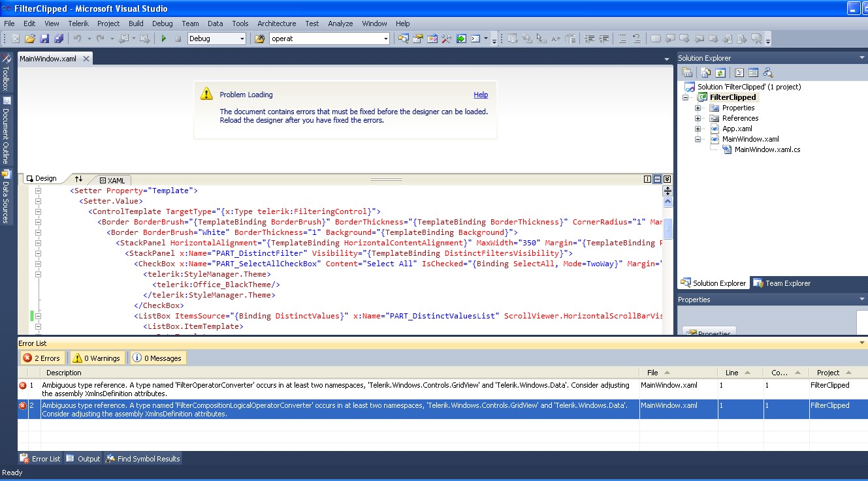The image size is (868, 481).
Task: Click the Design tab
Action: tap(42, 179)
